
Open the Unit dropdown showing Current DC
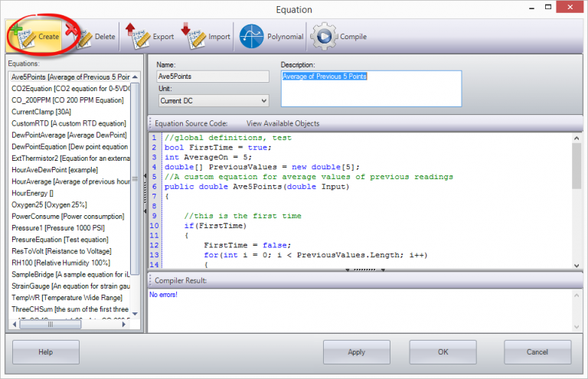(214, 101)
